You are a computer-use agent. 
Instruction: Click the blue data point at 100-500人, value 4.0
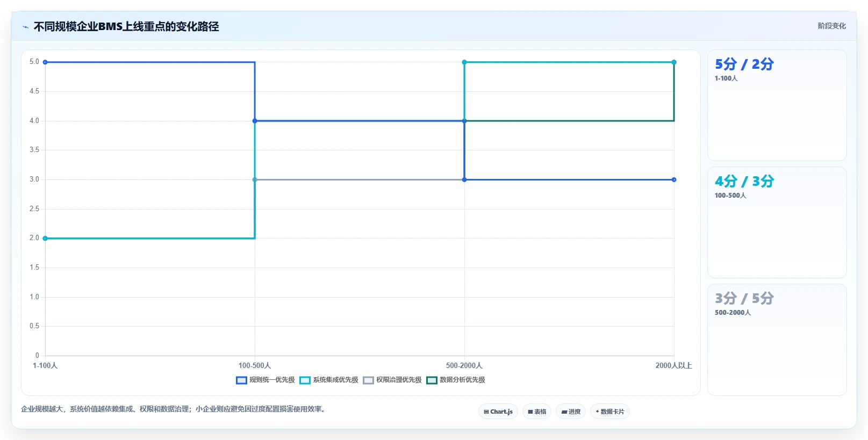point(255,121)
